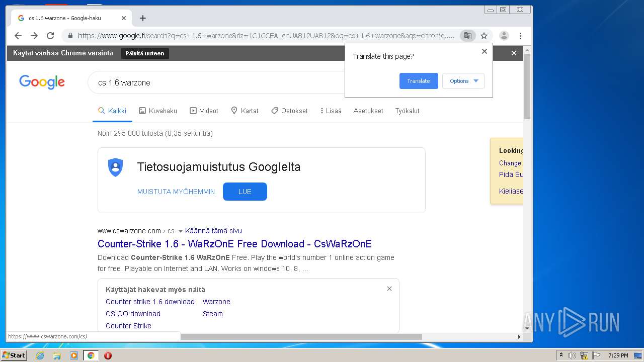
Task: Open media player from taskbar
Action: (x=74, y=355)
